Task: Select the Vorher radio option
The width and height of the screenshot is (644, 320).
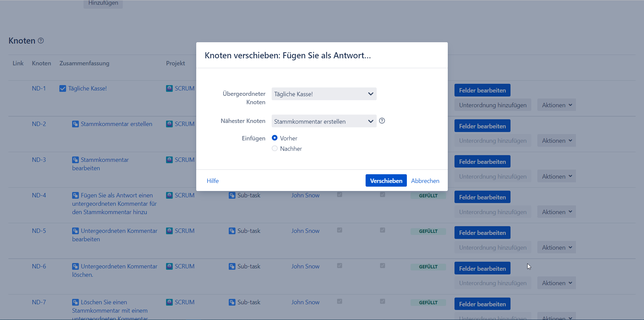Action: point(275,138)
